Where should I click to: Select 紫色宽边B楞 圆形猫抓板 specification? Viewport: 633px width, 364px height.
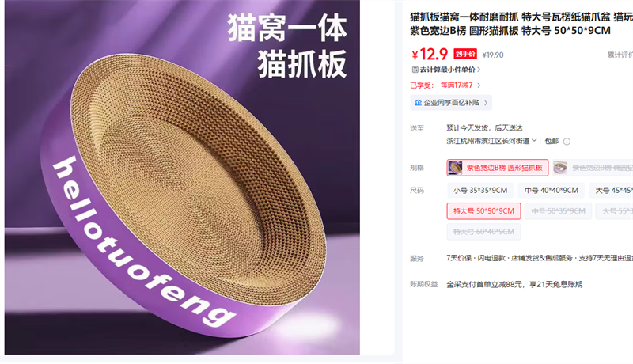point(498,168)
